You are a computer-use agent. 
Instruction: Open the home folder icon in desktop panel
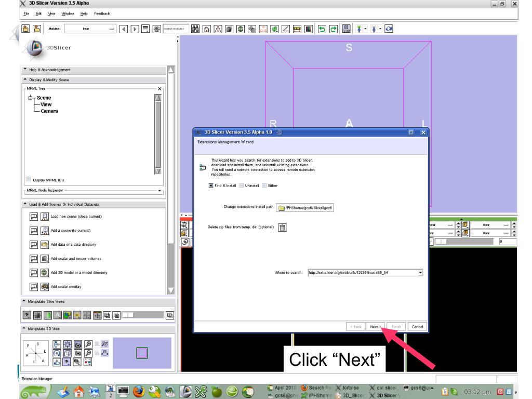pyautogui.click(x=79, y=392)
